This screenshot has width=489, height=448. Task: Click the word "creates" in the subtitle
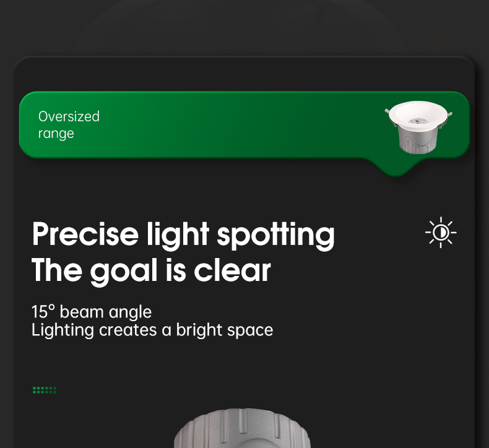pyautogui.click(x=128, y=330)
